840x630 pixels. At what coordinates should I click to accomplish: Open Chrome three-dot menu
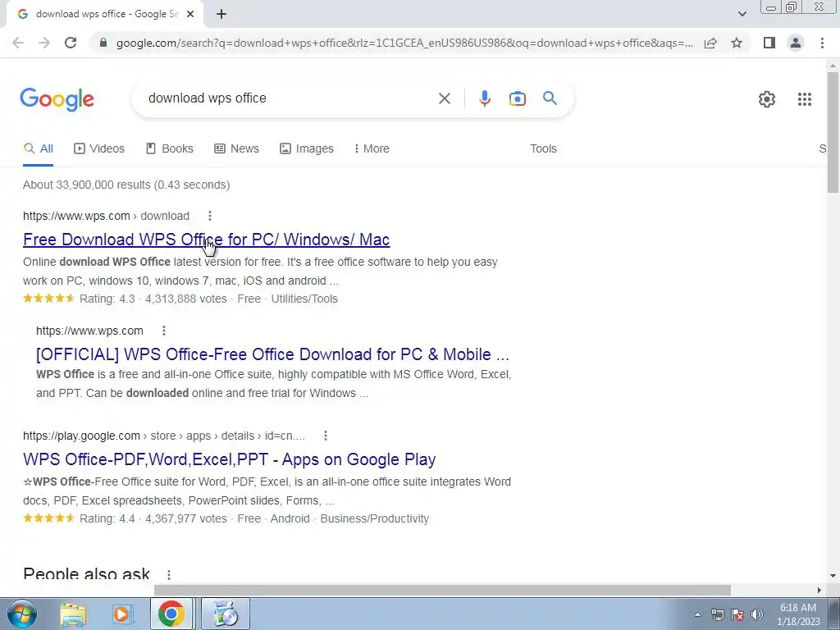[822, 43]
